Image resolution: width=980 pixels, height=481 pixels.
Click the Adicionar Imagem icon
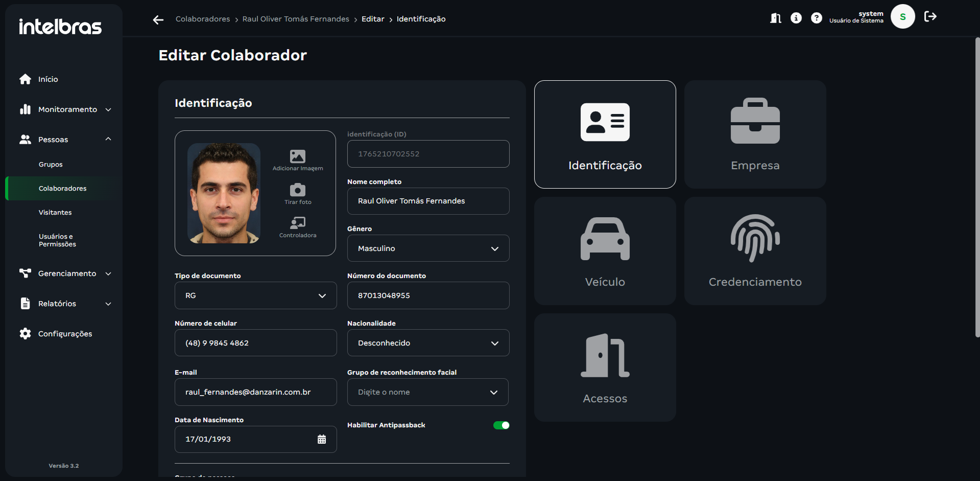click(x=298, y=156)
